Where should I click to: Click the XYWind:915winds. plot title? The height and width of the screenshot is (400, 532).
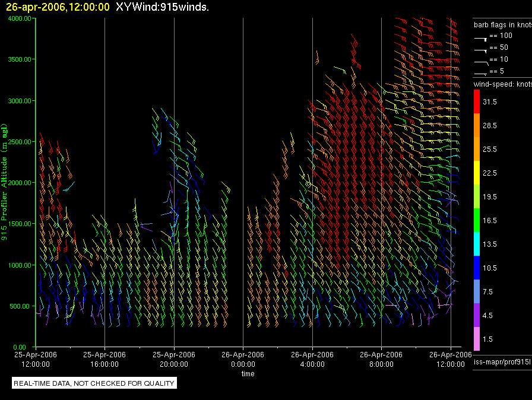click(x=162, y=7)
